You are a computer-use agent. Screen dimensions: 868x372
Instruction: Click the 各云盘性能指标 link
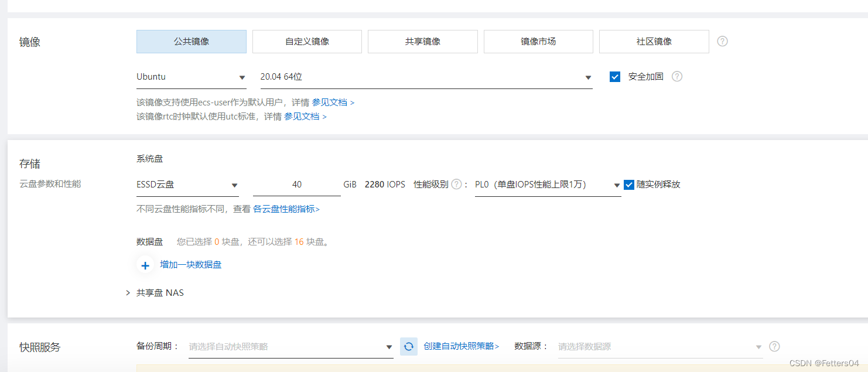[285, 209]
